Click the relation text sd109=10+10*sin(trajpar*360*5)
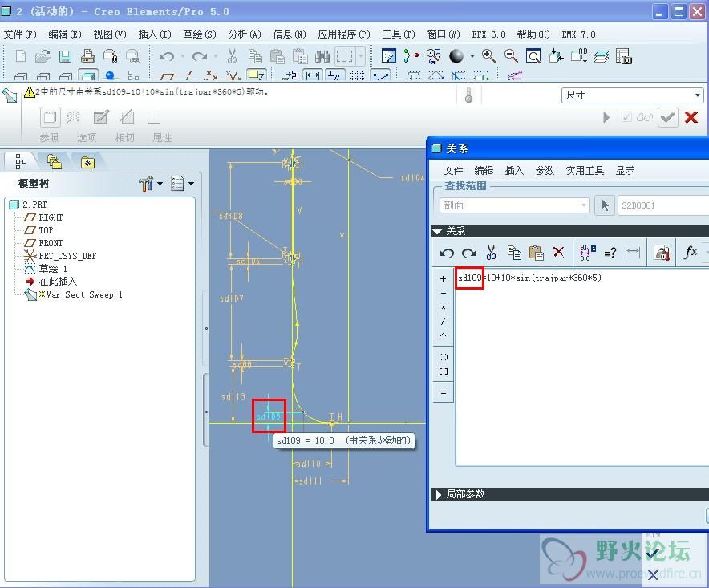 [x=529, y=278]
